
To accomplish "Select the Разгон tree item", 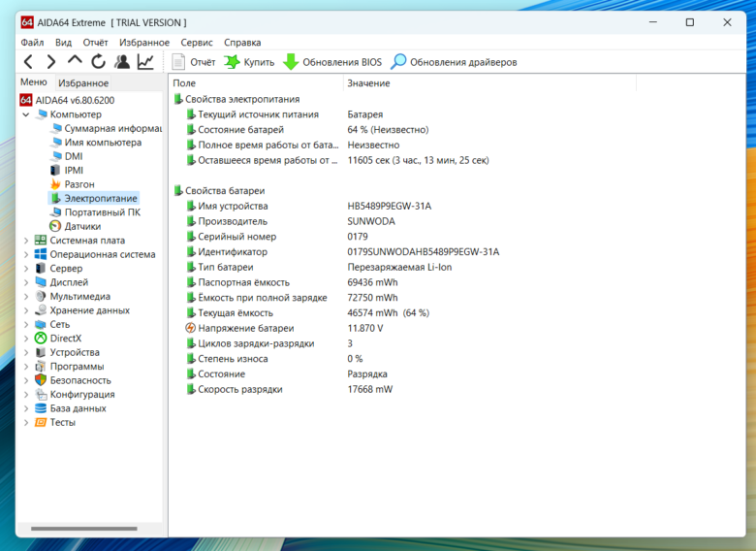I will click(x=73, y=184).
